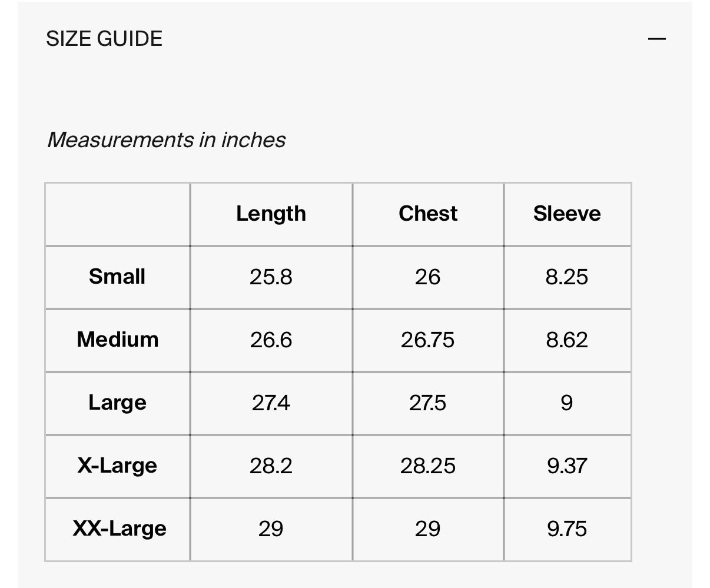Select the Chest column header
This screenshot has height=588, width=710.
(x=427, y=213)
